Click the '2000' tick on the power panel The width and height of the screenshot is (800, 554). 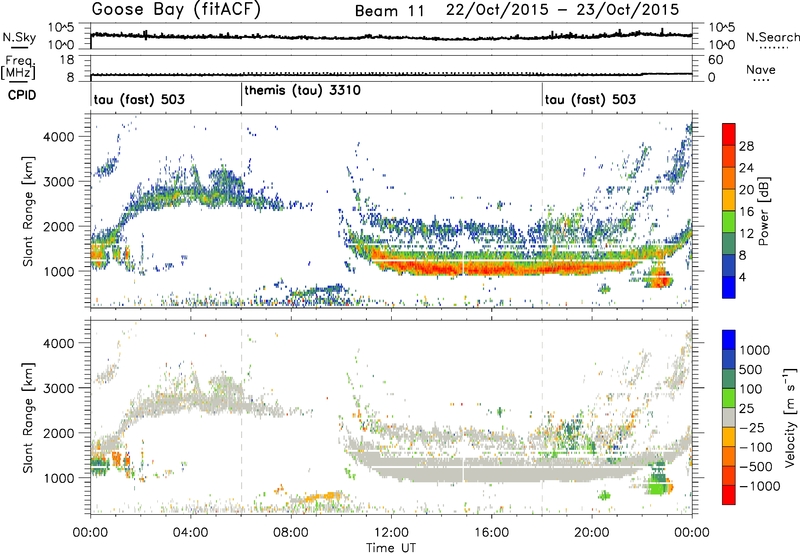58,226
